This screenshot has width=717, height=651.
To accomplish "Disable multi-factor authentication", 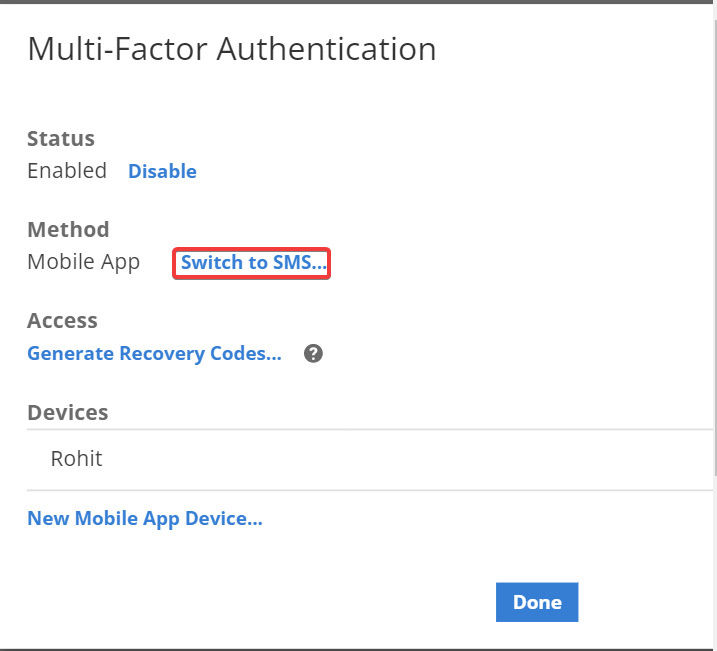I will pyautogui.click(x=162, y=171).
